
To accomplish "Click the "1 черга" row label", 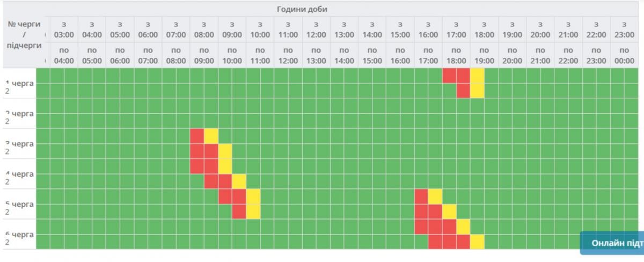I will [x=19, y=83].
